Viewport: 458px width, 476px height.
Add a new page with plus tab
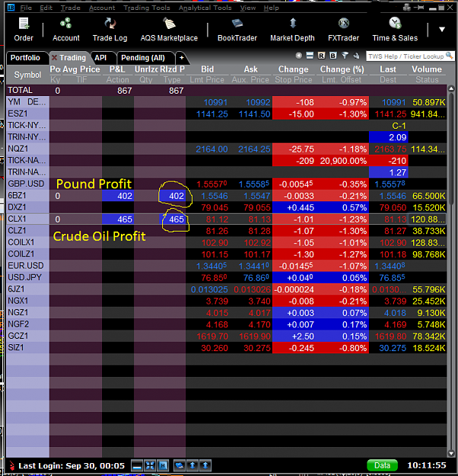coord(181,58)
